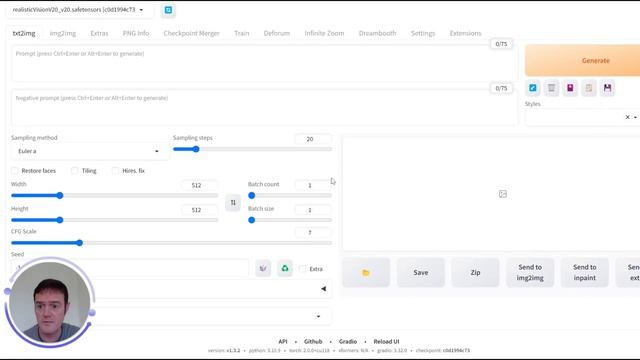The width and height of the screenshot is (640, 360).
Task: Open the Extensions tab
Action: coord(465,33)
